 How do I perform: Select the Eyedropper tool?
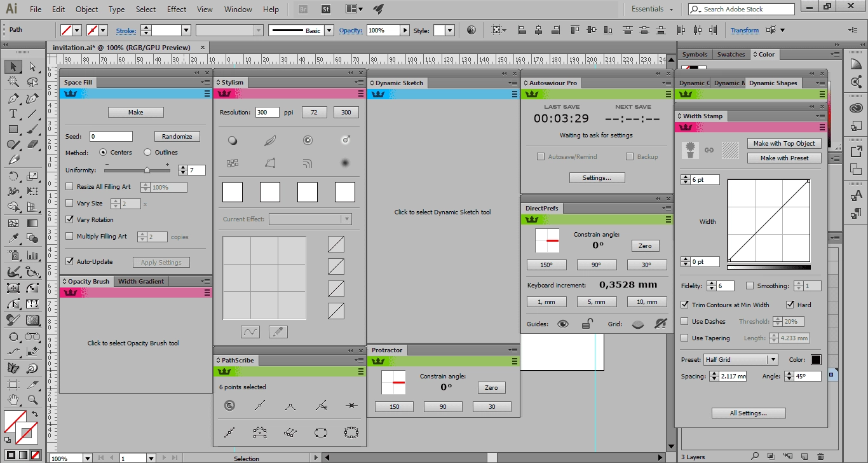coord(13,238)
